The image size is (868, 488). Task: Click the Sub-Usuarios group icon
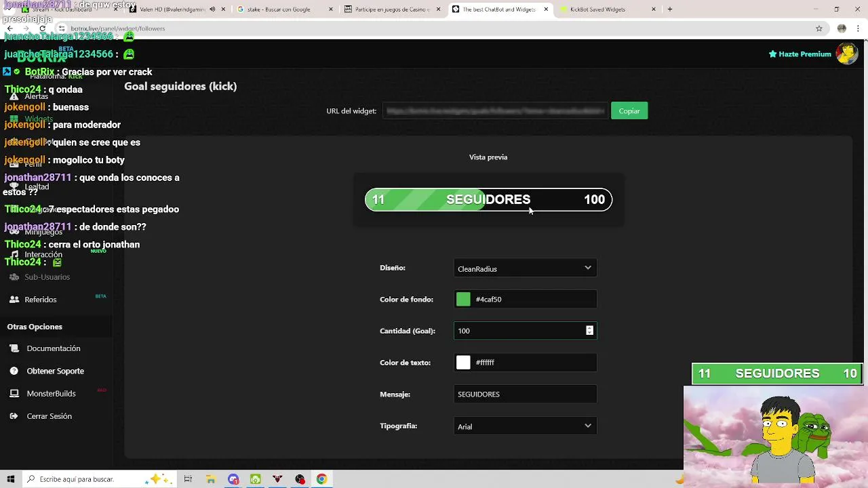(x=14, y=277)
